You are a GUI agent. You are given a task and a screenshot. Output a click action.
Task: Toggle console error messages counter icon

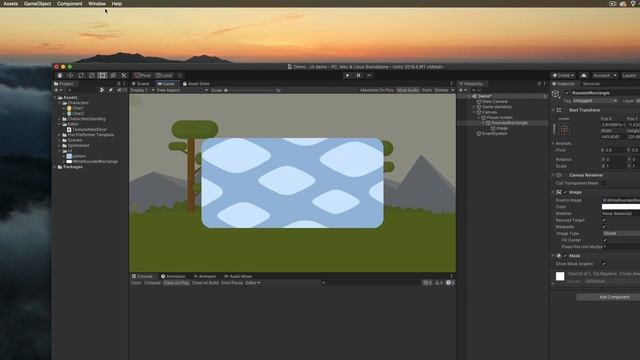pos(450,282)
